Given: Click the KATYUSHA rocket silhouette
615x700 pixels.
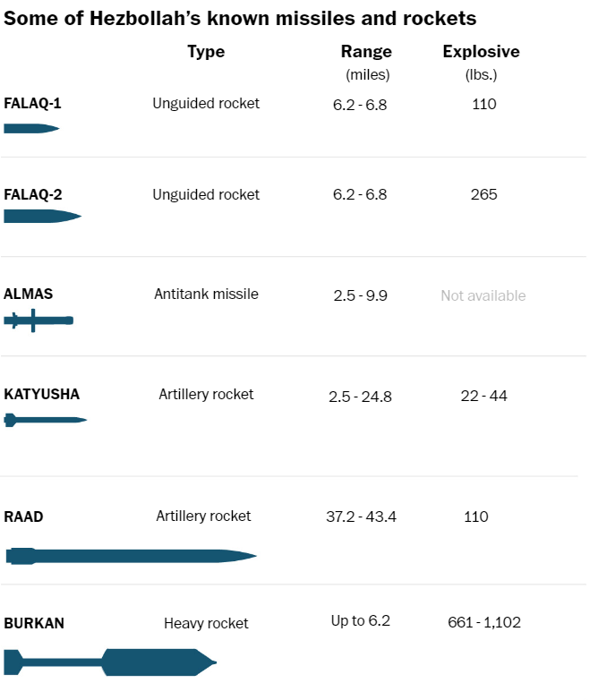Looking at the screenshot, I should click(45, 420).
